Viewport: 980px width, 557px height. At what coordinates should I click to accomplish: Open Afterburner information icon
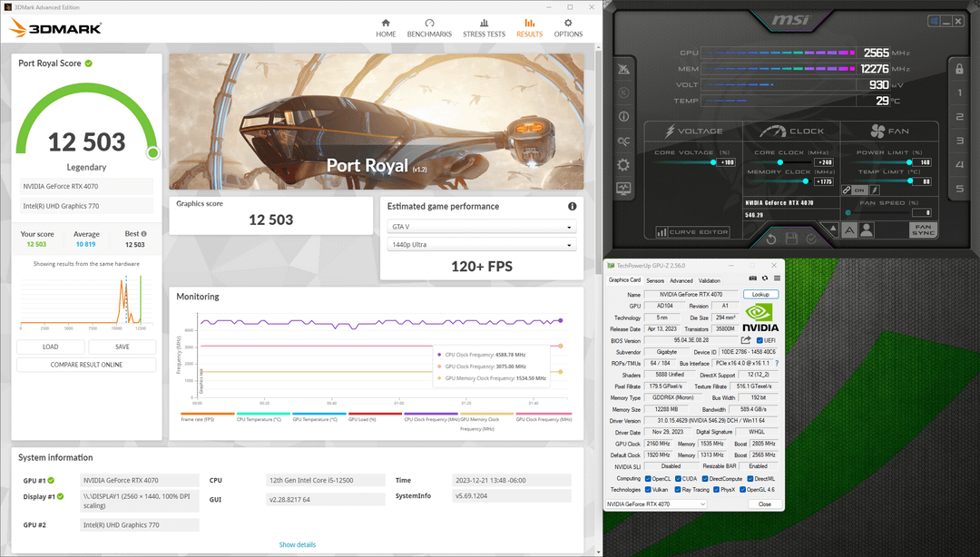click(x=623, y=116)
